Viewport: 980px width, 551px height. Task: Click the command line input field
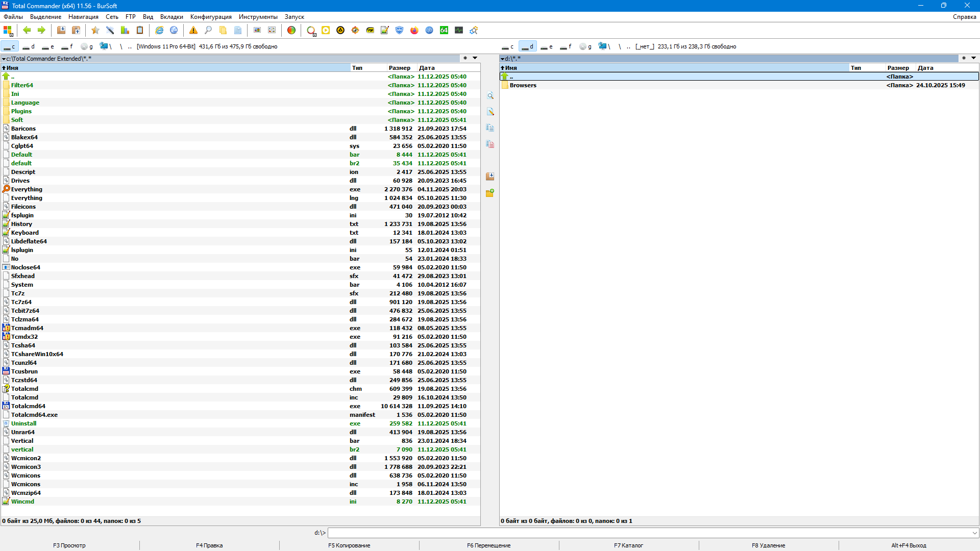click(648, 533)
